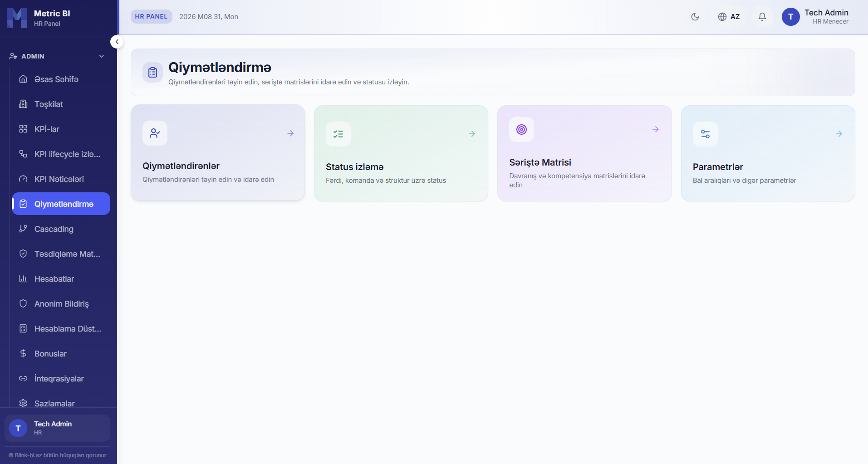Screen dimensions: 868x464
Task: Open Anonim Bildiriş menu item
Action: click(61, 303)
